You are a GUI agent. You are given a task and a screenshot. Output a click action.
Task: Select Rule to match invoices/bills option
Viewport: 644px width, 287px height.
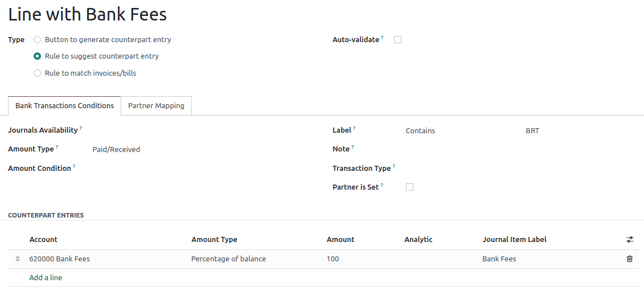(x=38, y=73)
